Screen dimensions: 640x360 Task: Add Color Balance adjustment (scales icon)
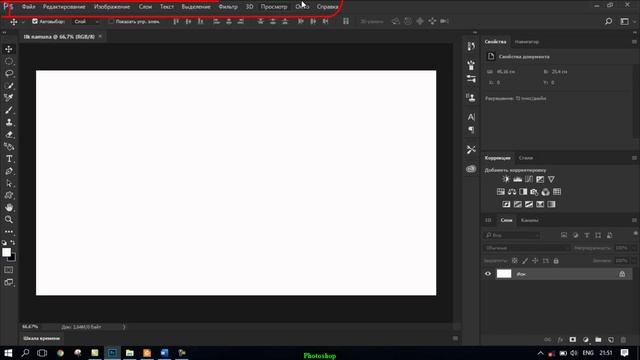(512, 192)
